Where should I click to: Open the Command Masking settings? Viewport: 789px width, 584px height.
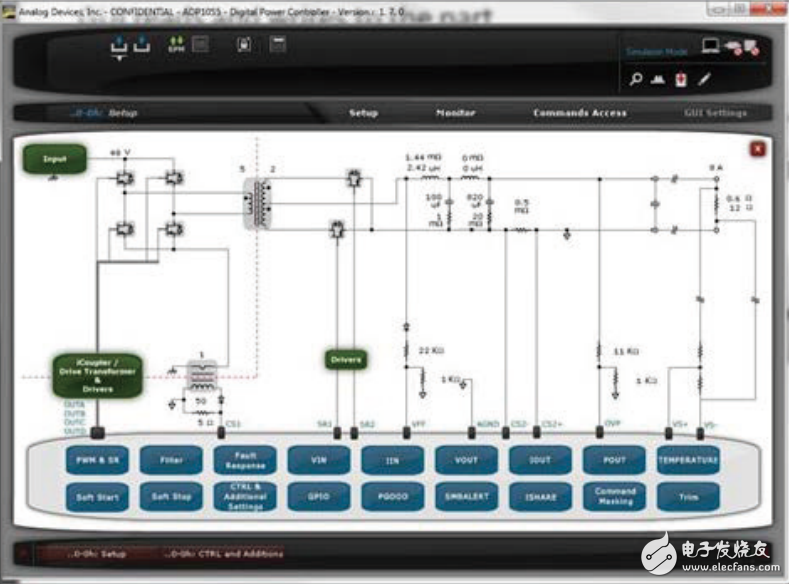pos(615,496)
